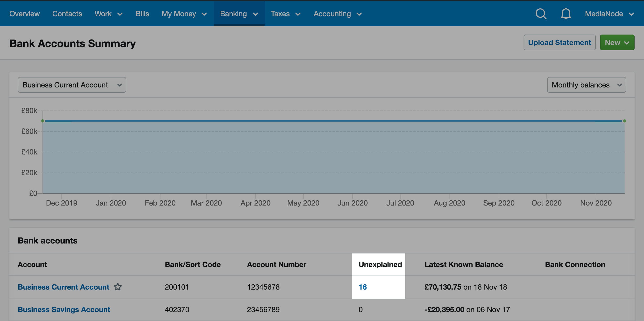The image size is (644, 321).
Task: Click the -£20,395.00 balance
Action: point(444,309)
